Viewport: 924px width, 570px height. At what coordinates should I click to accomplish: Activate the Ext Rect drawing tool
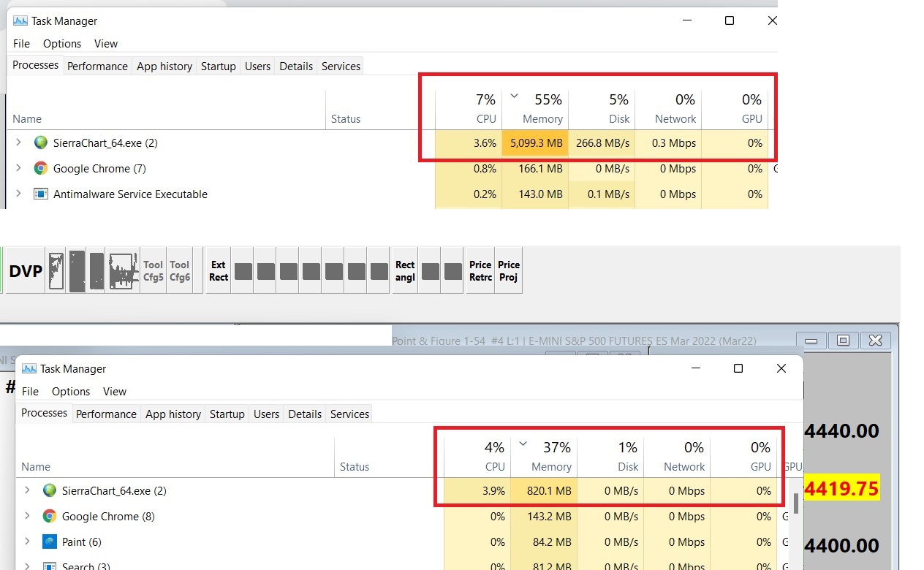(x=219, y=271)
